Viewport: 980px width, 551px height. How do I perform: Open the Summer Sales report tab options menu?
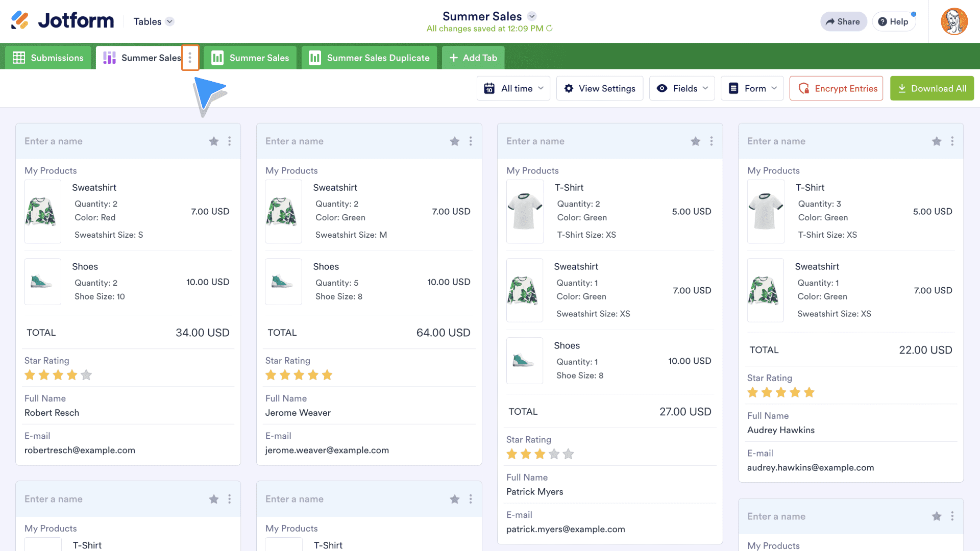[x=190, y=58]
